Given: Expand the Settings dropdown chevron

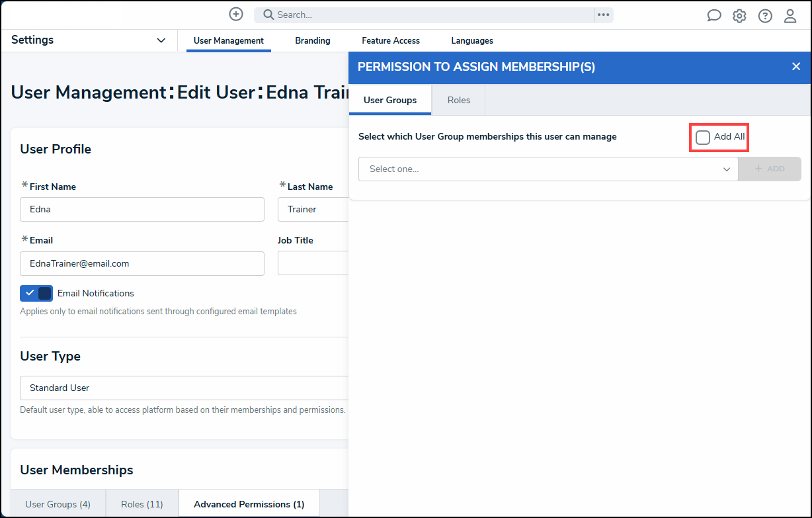Looking at the screenshot, I should pos(161,40).
